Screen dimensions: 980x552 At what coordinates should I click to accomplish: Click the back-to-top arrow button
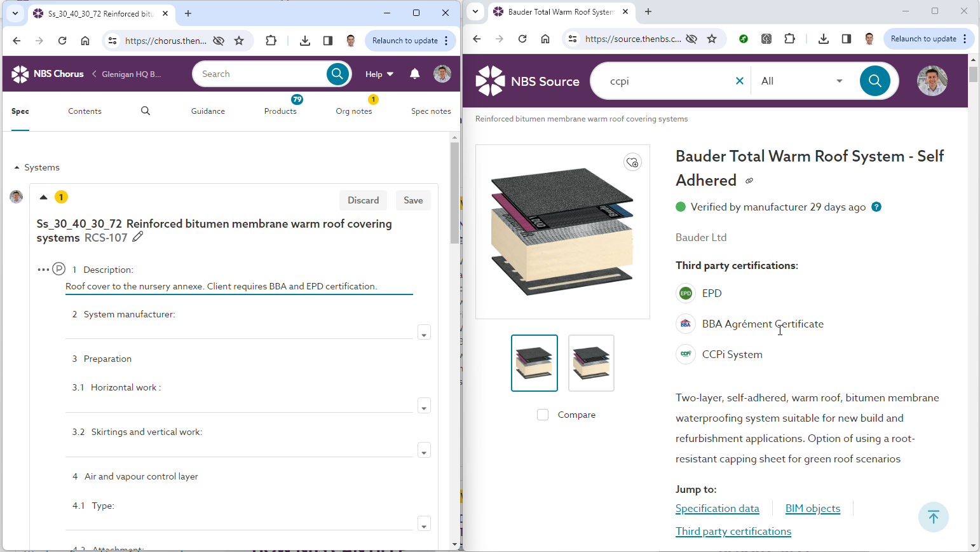click(x=934, y=517)
